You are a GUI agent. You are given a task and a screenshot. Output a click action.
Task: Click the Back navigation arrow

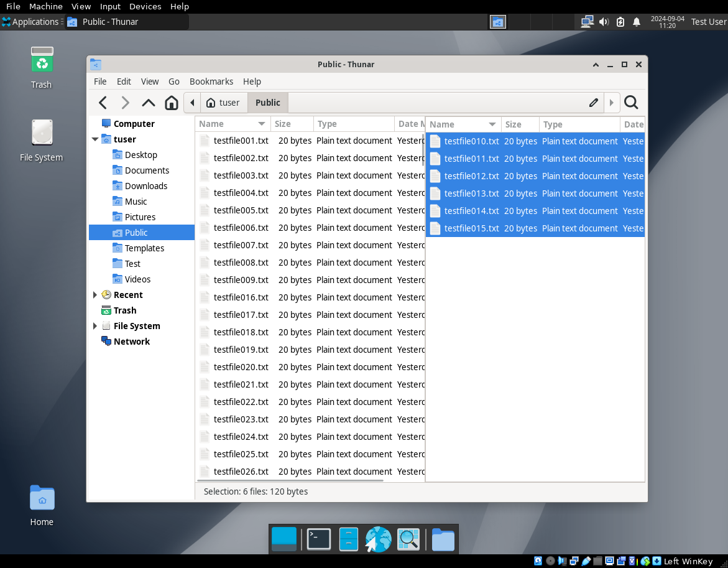coord(103,103)
